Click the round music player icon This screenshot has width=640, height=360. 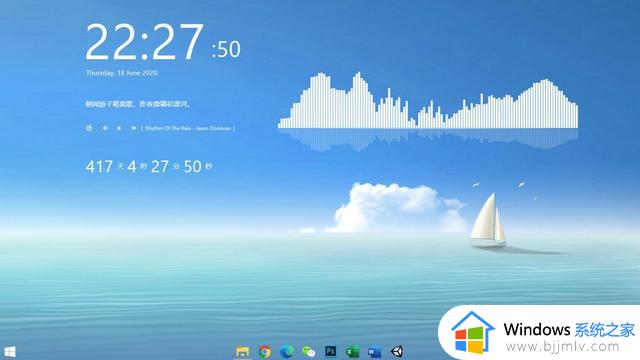click(x=89, y=128)
